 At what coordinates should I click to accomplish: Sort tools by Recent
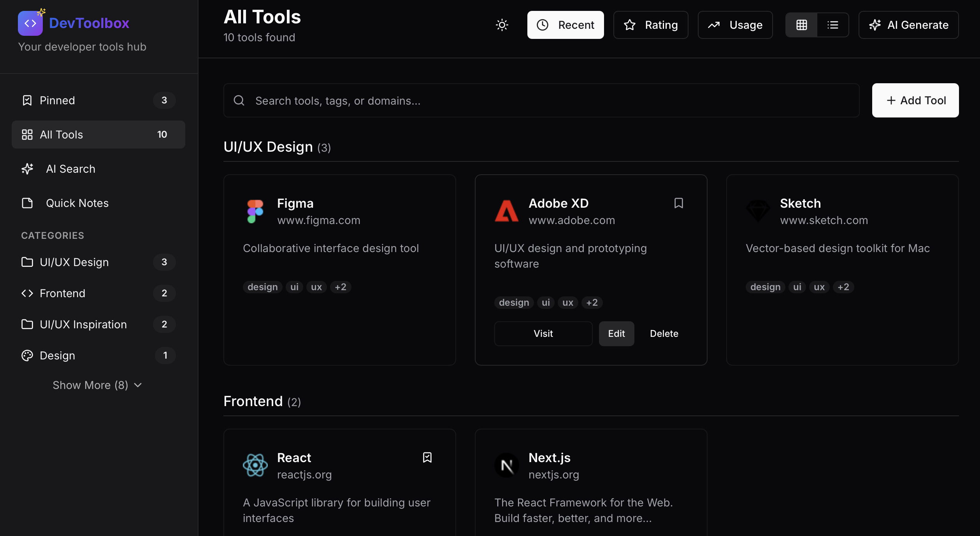coord(566,25)
